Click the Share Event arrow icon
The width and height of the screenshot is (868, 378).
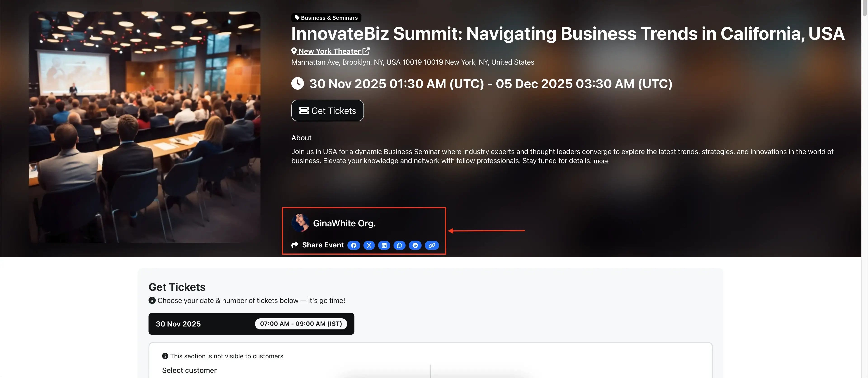tap(295, 245)
